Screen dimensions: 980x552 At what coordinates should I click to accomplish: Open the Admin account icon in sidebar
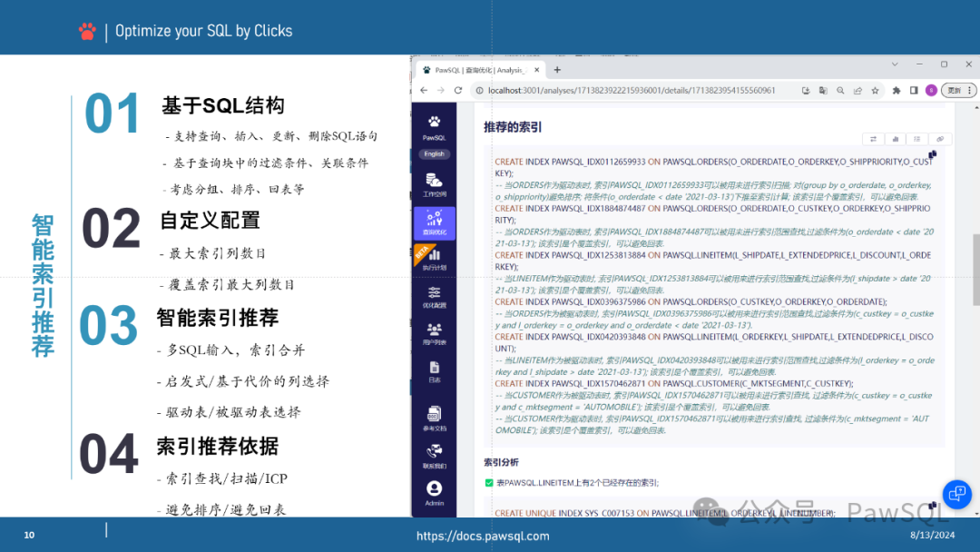[434, 493]
